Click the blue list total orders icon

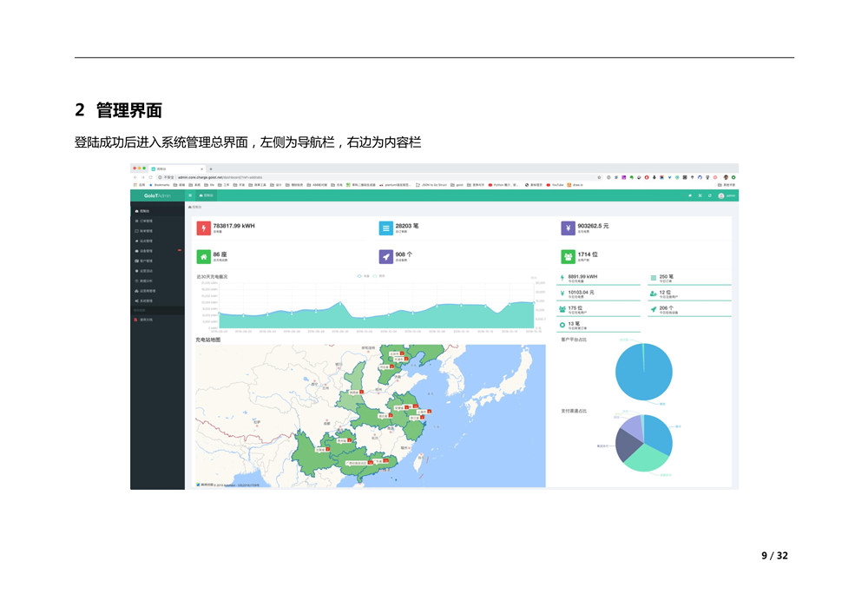tap(386, 228)
